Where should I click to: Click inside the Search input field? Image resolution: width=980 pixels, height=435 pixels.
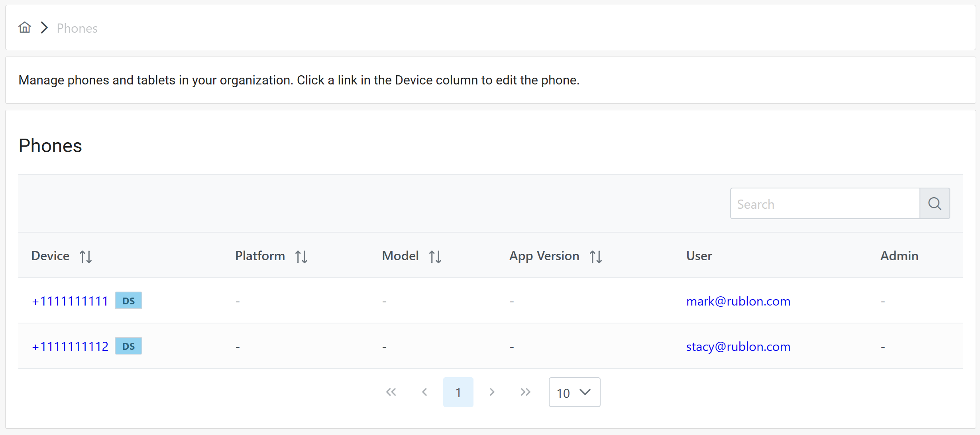[x=824, y=204]
